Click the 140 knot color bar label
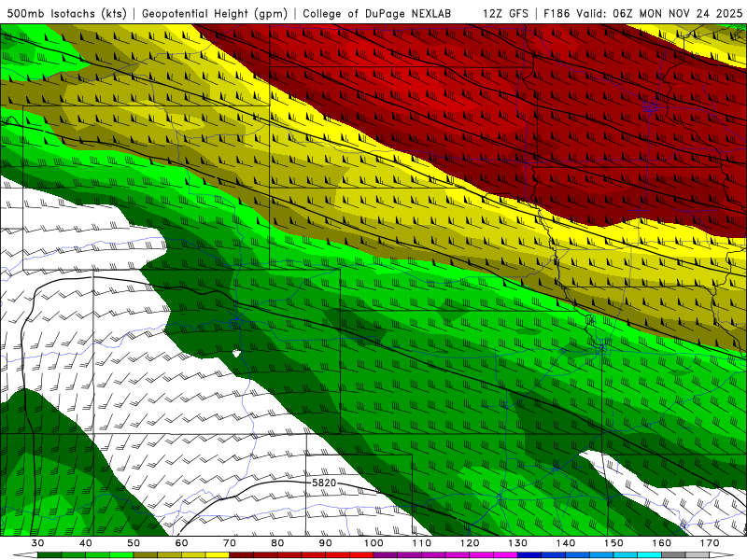747x560 pixels. point(566,543)
